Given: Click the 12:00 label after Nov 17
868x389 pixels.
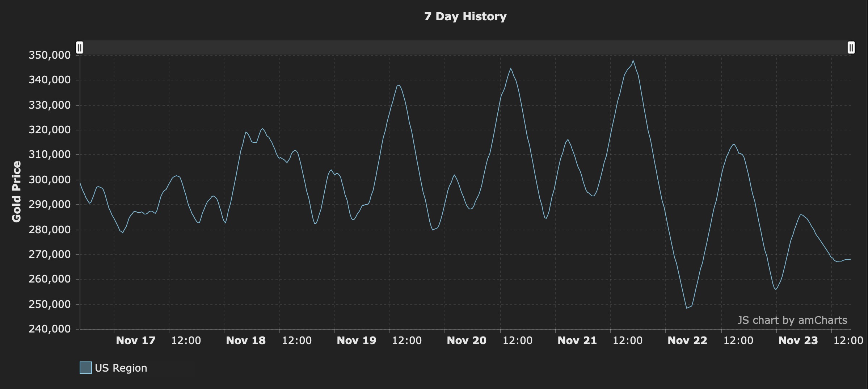Looking at the screenshot, I should pyautogui.click(x=186, y=340).
